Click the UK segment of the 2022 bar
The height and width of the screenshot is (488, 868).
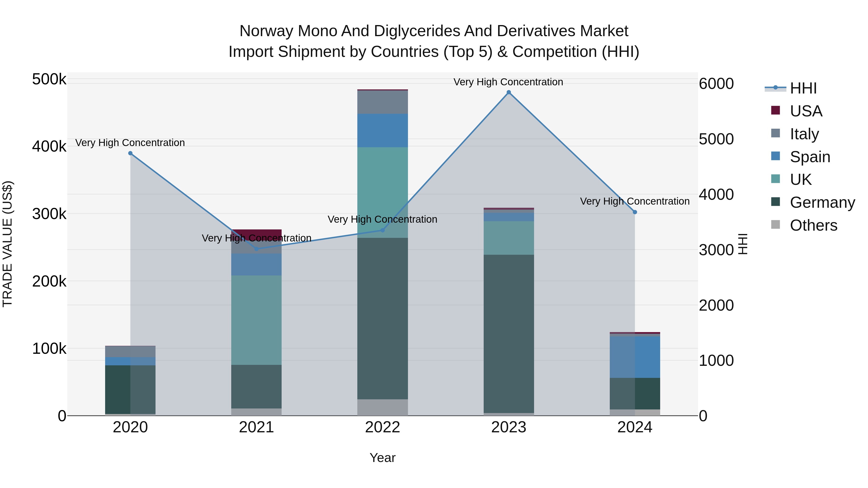[382, 193]
